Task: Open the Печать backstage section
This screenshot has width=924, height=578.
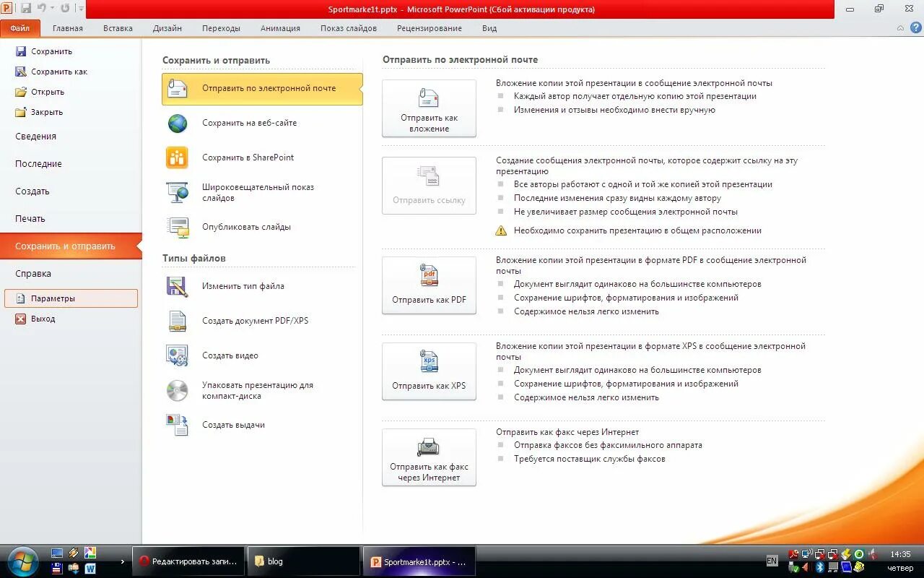Action: coord(30,219)
